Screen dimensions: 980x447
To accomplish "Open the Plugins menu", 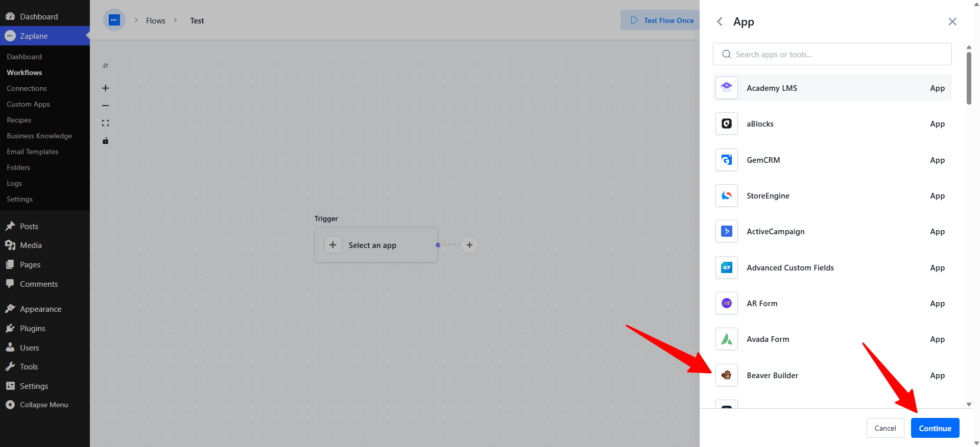I will point(45,328).
